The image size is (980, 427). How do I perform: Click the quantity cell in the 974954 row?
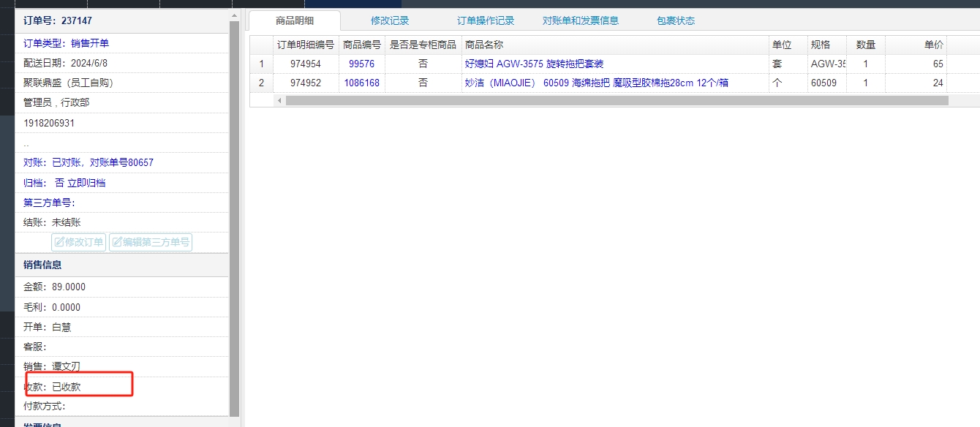click(x=866, y=64)
